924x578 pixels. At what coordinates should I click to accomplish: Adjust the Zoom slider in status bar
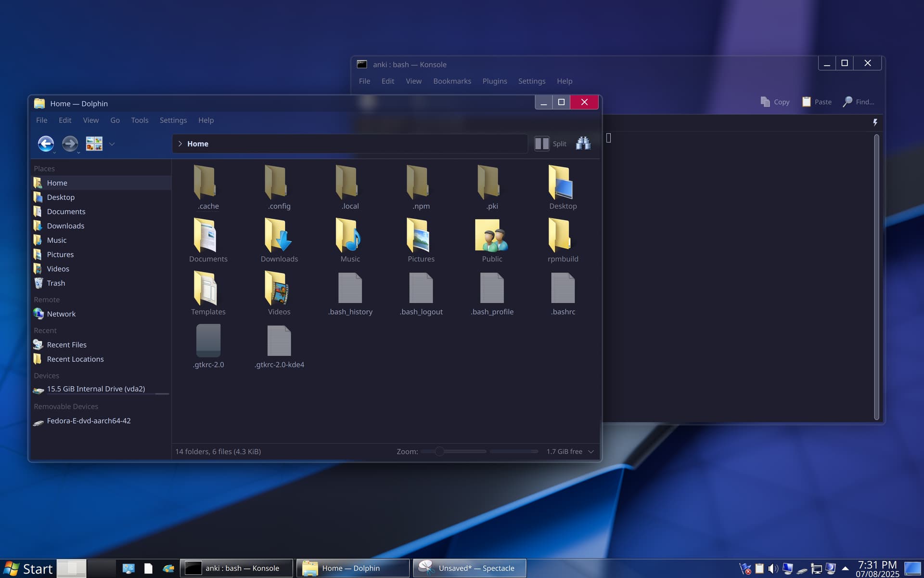pyautogui.click(x=439, y=451)
